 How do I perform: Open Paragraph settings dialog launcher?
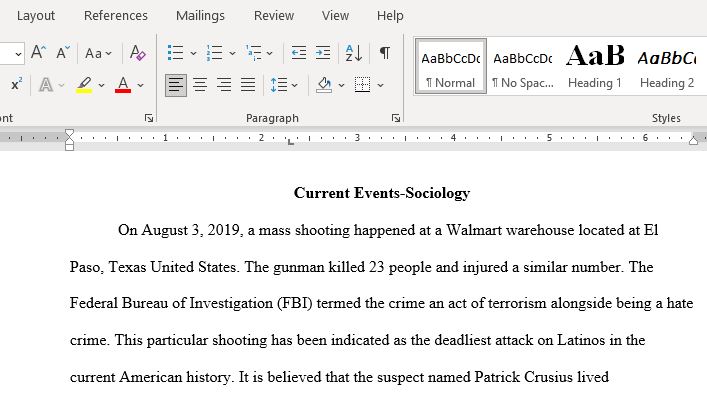[x=396, y=118]
